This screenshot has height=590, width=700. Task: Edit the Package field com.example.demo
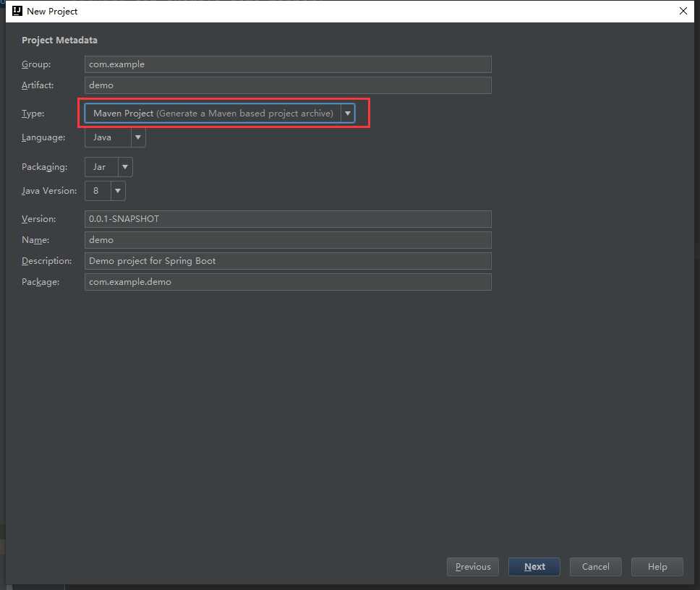[288, 282]
